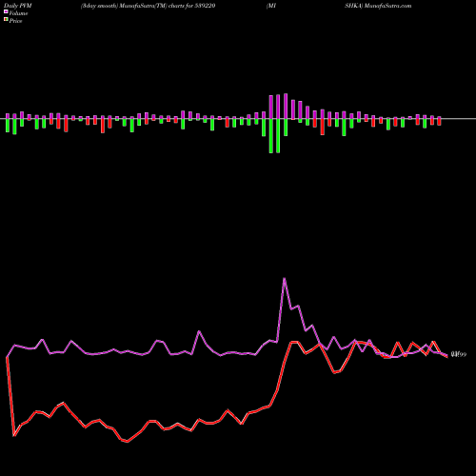Click the 'Daily PVM' title text
Image resolution: width=476 pixels, height=476 pixels.
[x=18, y=6]
